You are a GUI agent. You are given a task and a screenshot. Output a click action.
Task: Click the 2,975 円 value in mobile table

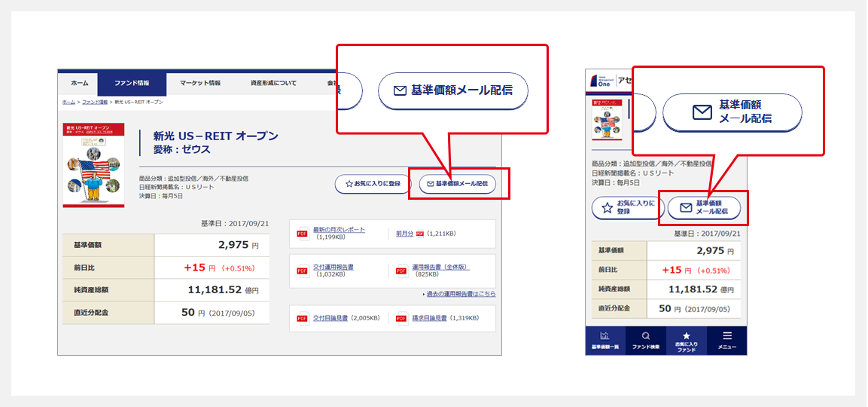coord(714,251)
